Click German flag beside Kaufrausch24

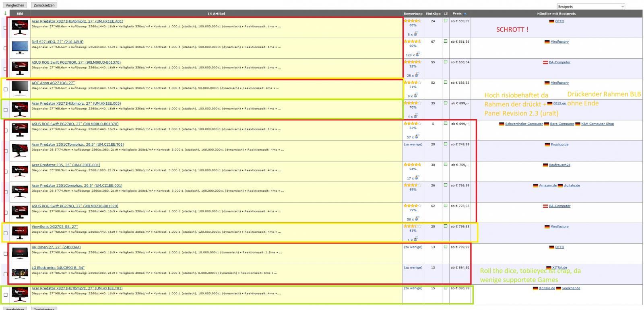click(x=545, y=165)
